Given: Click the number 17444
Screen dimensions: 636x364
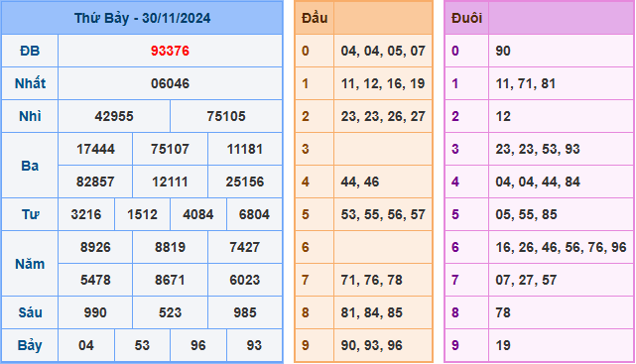Looking at the screenshot, I should (95, 149).
